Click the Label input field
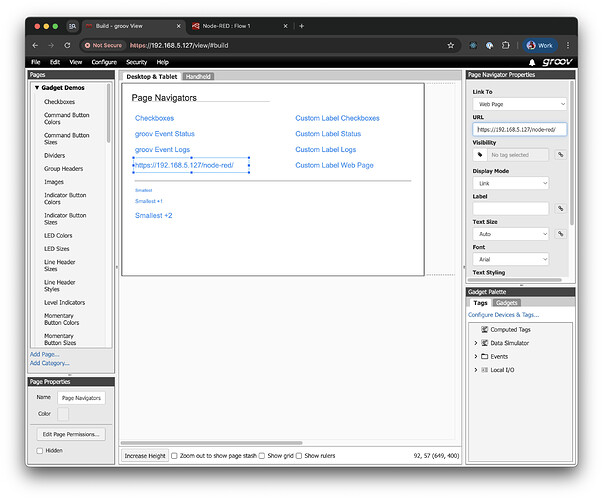This screenshot has width=602, height=500. tap(511, 209)
